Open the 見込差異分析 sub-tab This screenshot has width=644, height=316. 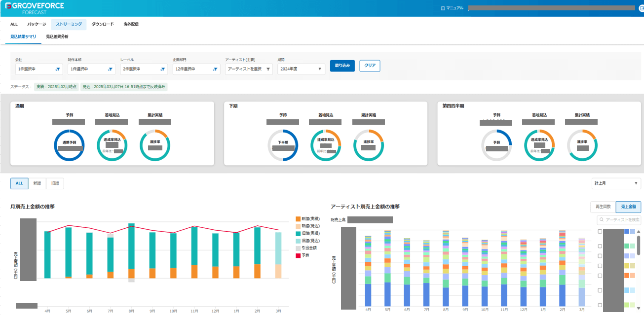(57, 37)
